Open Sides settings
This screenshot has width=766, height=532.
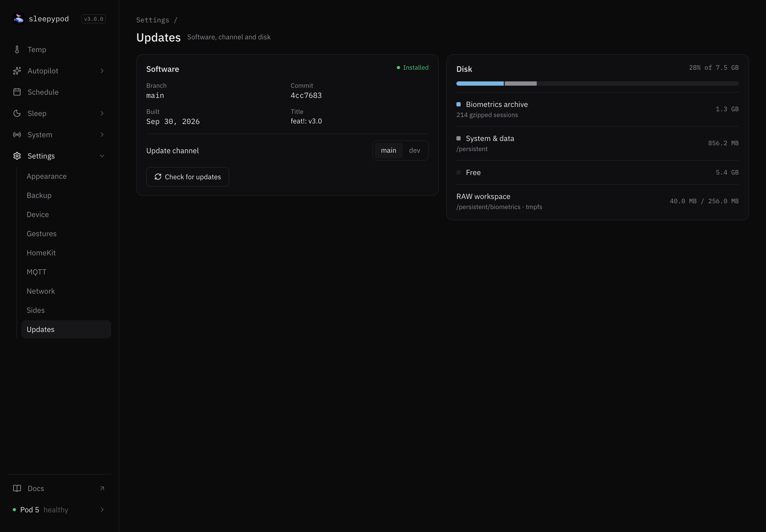pyautogui.click(x=66, y=310)
